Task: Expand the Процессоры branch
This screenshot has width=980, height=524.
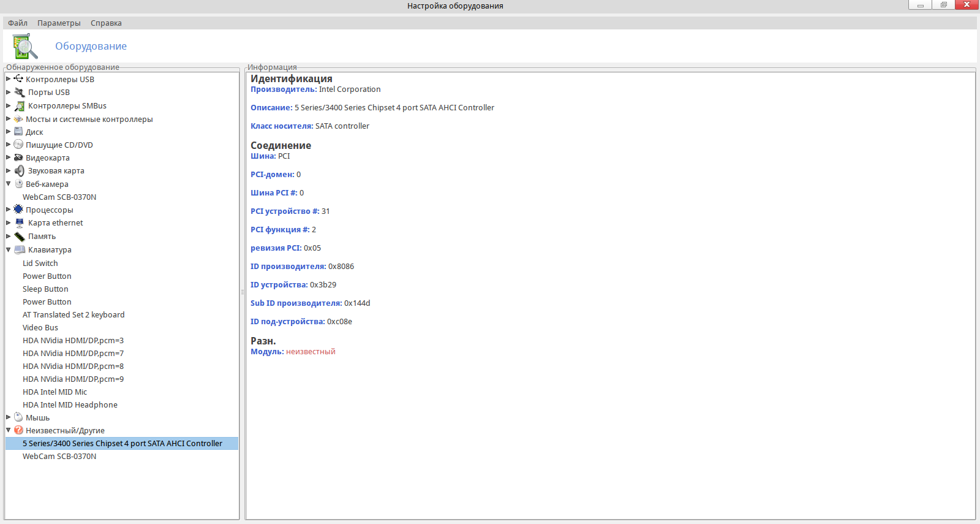Action: pyautogui.click(x=9, y=210)
